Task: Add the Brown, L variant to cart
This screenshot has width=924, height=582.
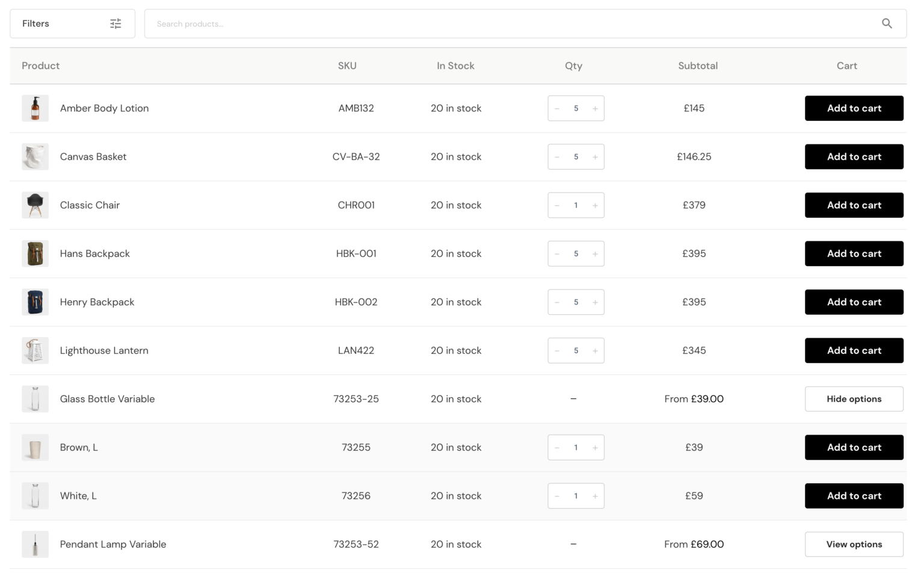Action: 854,447
